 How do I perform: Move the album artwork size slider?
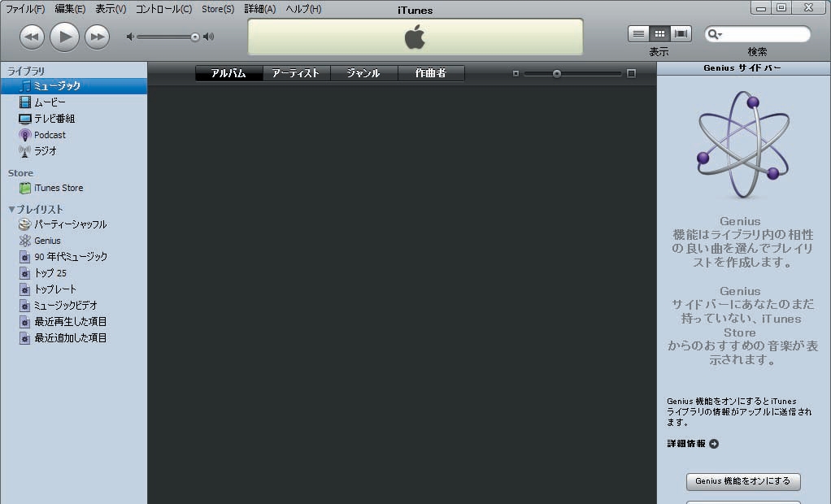tap(556, 74)
